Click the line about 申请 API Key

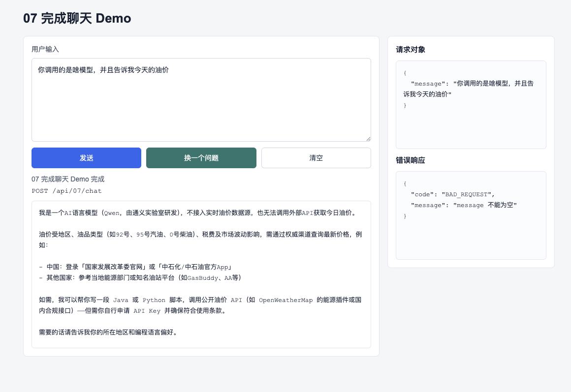click(x=133, y=310)
